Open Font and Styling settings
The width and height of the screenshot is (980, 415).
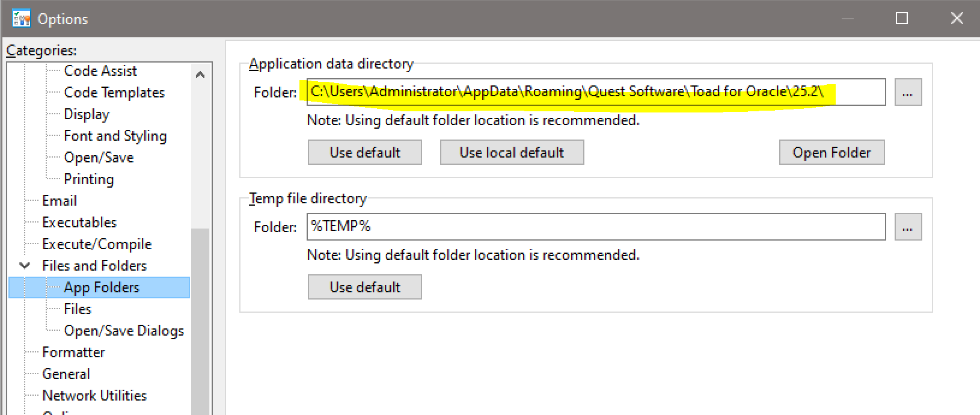click(115, 135)
